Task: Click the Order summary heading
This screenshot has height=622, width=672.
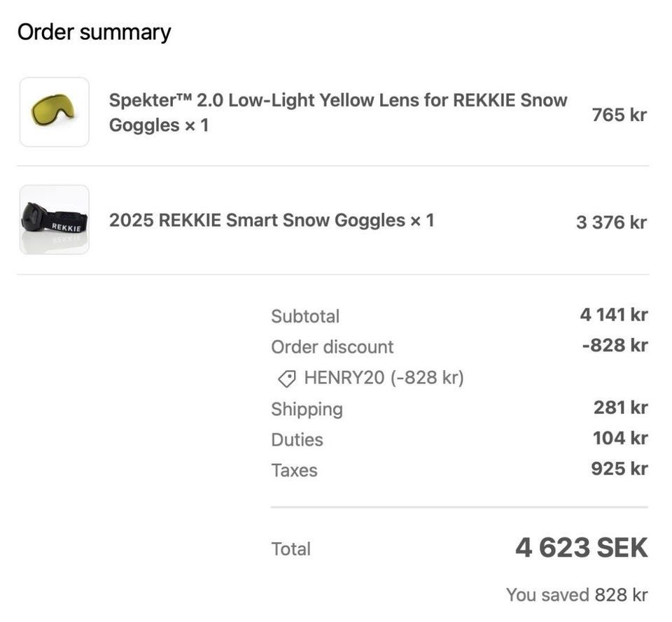Action: tap(94, 32)
